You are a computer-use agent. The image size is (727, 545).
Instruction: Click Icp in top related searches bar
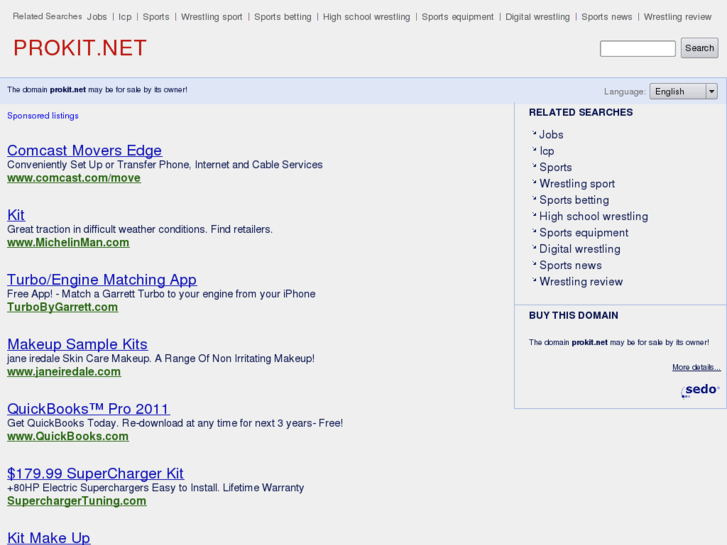click(x=125, y=17)
